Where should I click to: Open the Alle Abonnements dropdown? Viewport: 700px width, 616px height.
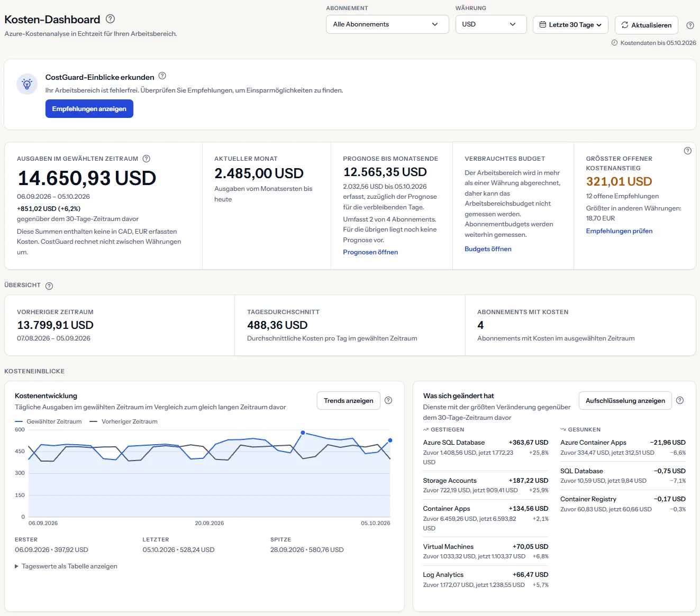[387, 24]
